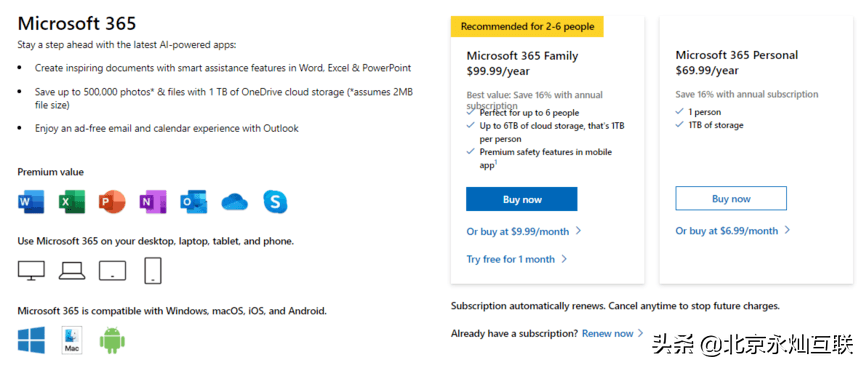Click the Word app icon
Screen dimensions: 864x366
(31, 202)
